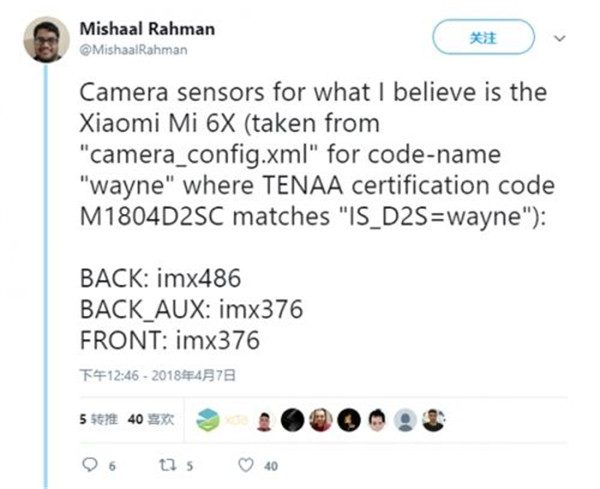Click the red-shirt person liker avatar
Image resolution: width=600 pixels, height=489 pixels.
265,422
